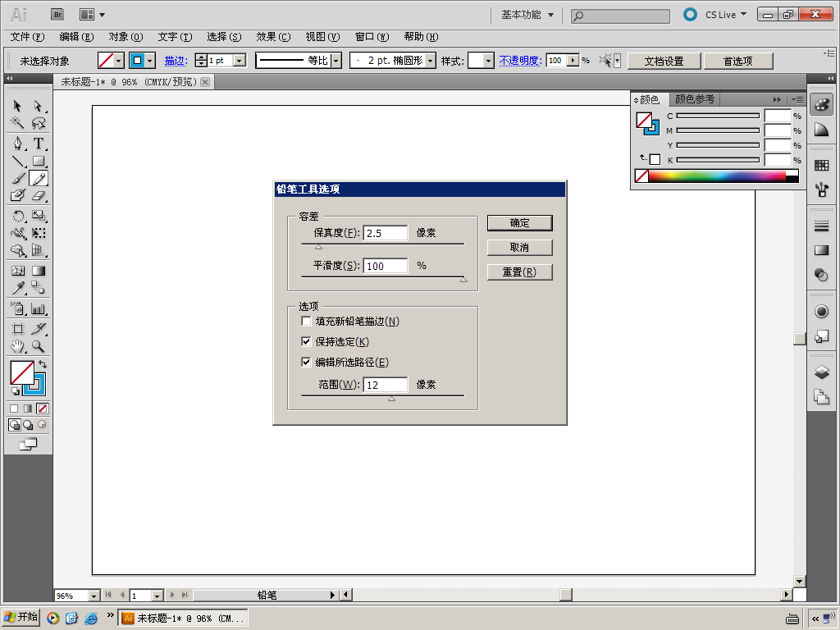Select the Pencil tool in toolbox

pyautogui.click(x=39, y=178)
